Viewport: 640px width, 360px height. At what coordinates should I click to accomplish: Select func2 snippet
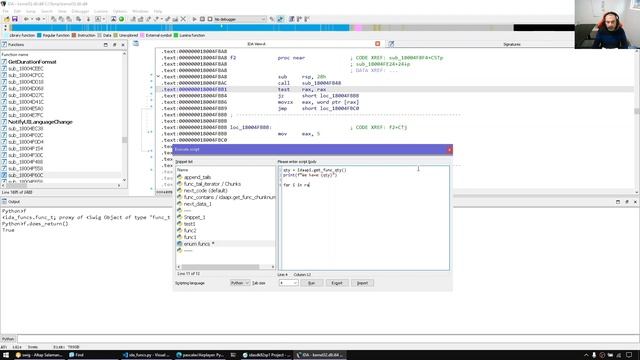point(190,231)
